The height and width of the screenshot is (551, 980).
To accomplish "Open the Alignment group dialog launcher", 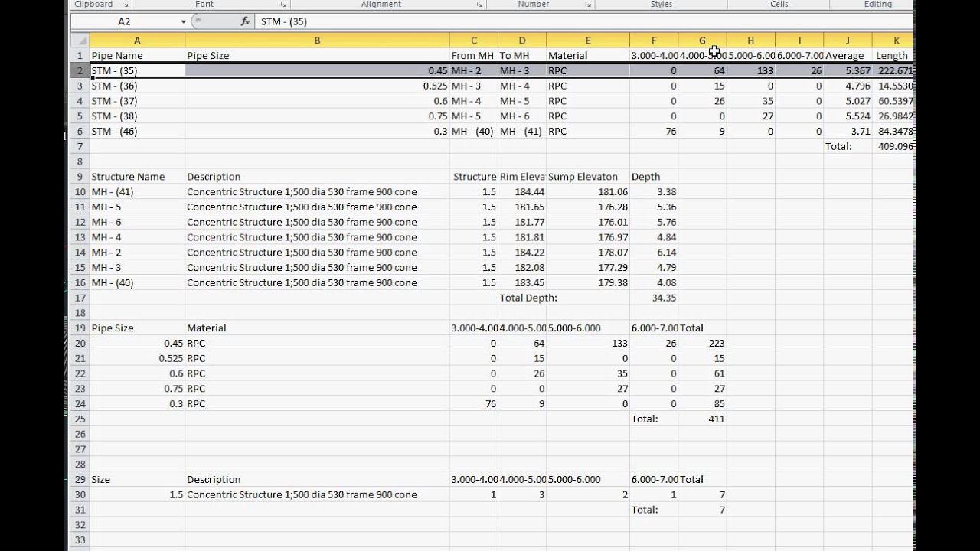I will point(480,5).
